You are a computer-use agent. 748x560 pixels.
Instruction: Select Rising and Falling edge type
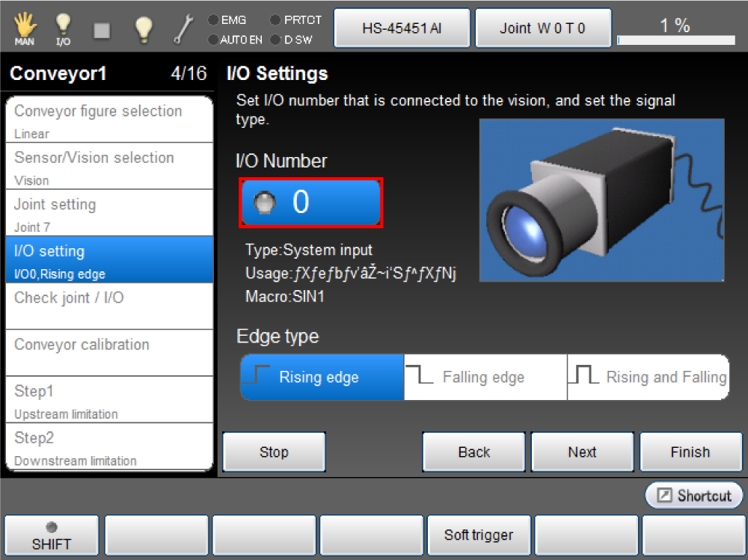648,378
